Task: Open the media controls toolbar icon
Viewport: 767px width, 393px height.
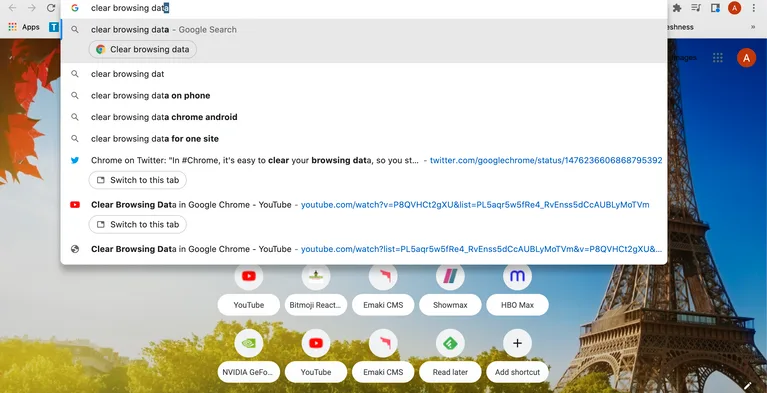Action: coord(696,8)
